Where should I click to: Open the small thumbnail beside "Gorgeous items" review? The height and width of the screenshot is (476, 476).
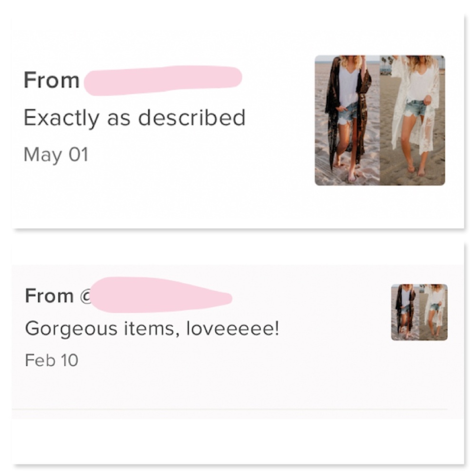click(x=419, y=312)
